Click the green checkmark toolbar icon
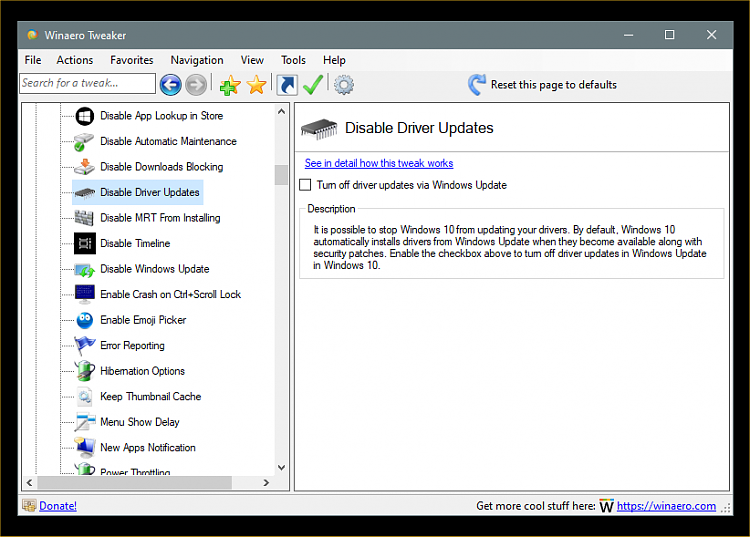The width and height of the screenshot is (750, 537). [313, 85]
